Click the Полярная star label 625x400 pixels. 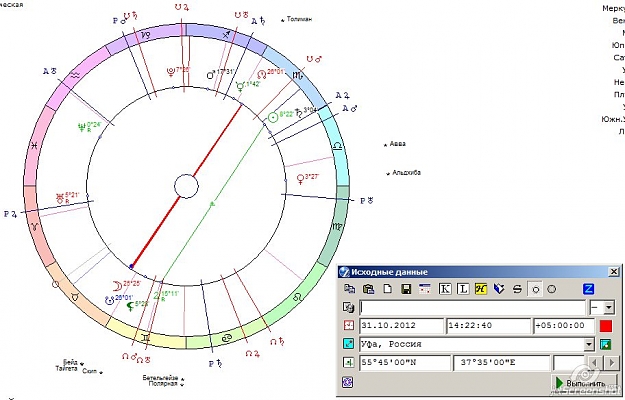coord(163,384)
